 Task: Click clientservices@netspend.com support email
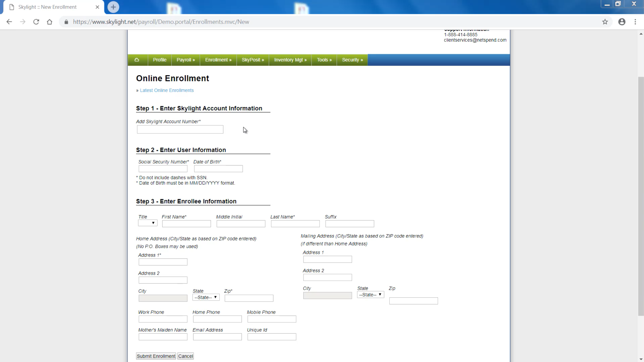pyautogui.click(x=475, y=40)
